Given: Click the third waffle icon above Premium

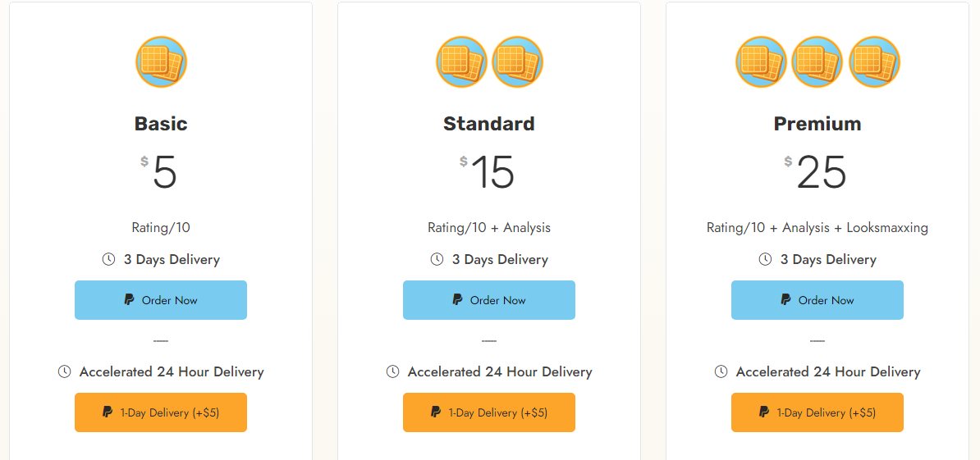Looking at the screenshot, I should click(874, 61).
